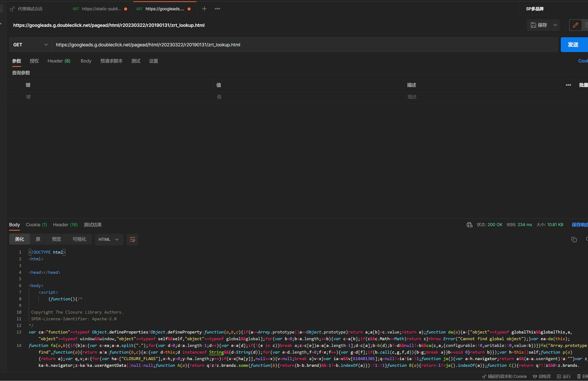
Task: Expand the save options dropdown arrow
Action: pos(555,25)
